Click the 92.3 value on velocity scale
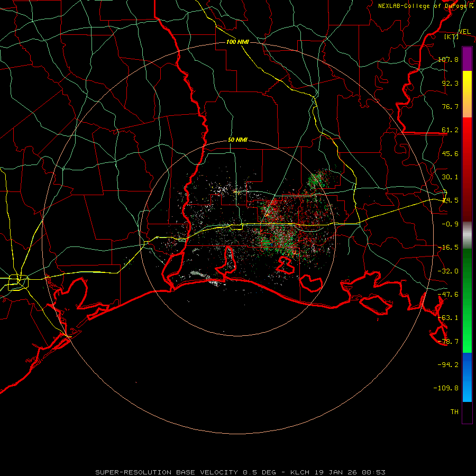Screen dimensions: 476x476 [x=450, y=83]
